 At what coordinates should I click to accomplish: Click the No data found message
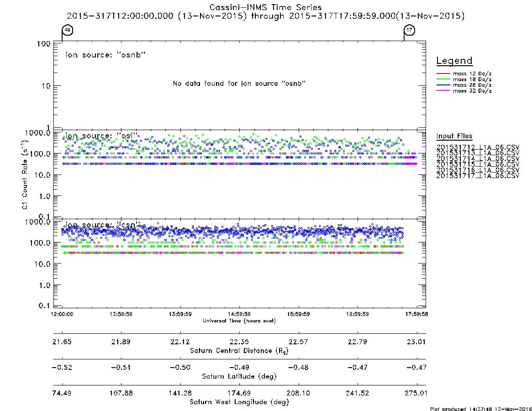239,84
